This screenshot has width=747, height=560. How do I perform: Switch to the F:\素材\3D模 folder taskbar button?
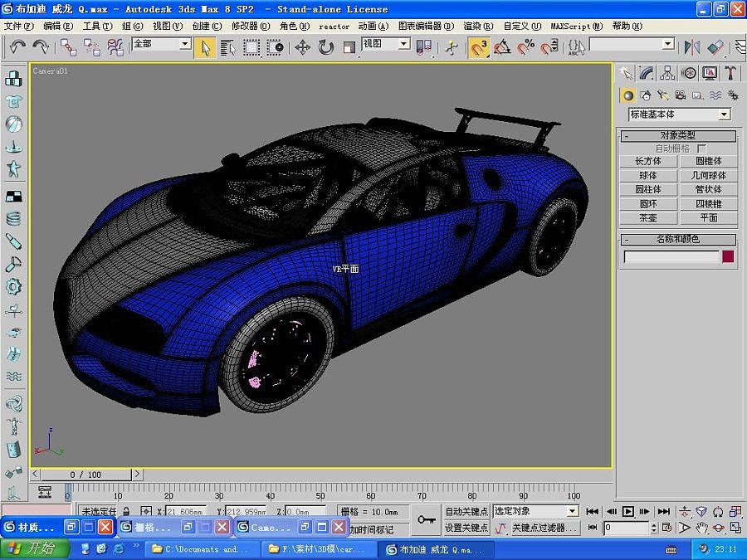click(319, 549)
